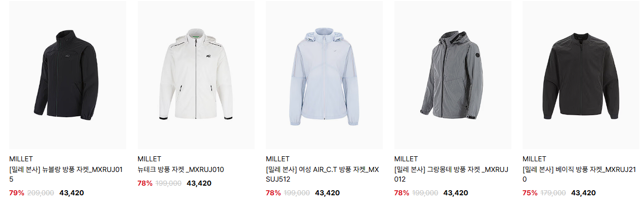Click MILLET brand above 그랑몽테 jacket

[x=406, y=159]
